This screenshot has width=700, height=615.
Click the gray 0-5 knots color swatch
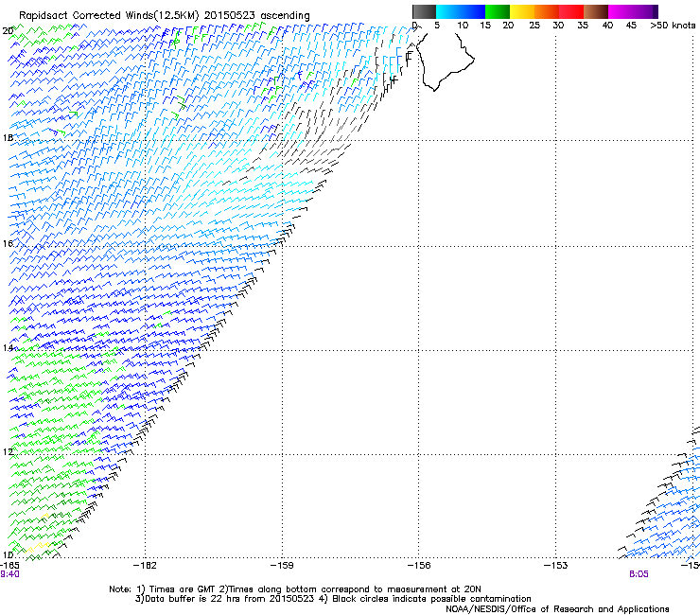pos(424,11)
